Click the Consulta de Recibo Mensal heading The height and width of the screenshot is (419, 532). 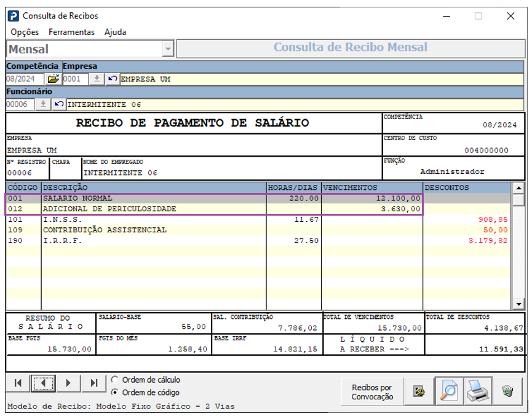click(x=351, y=47)
